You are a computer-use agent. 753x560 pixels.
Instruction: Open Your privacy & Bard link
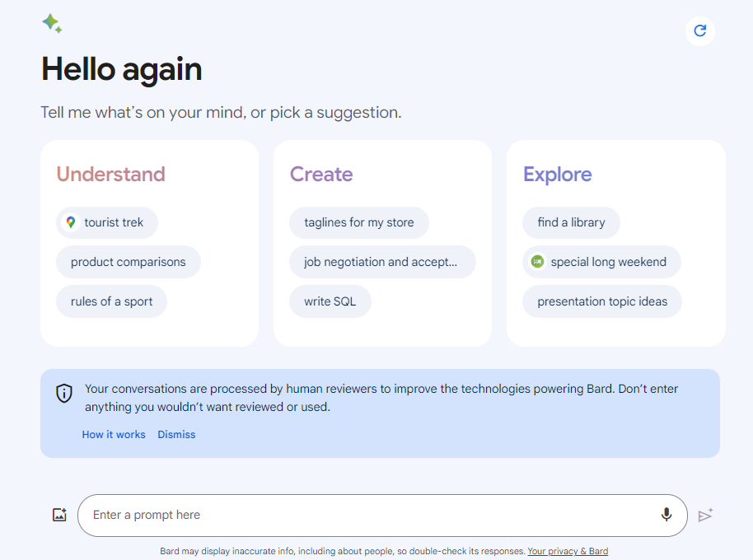(x=568, y=551)
